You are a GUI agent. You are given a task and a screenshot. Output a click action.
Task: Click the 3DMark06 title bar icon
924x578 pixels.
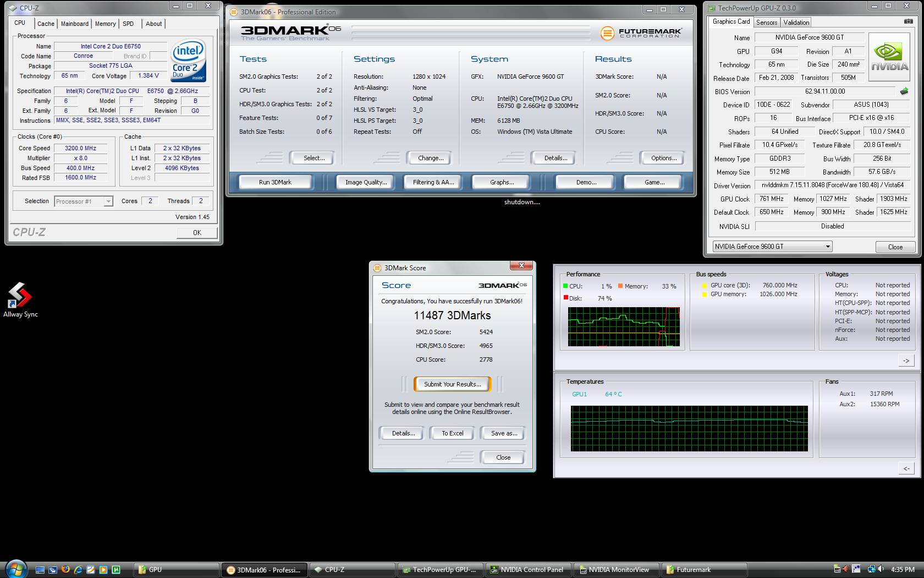tap(234, 12)
